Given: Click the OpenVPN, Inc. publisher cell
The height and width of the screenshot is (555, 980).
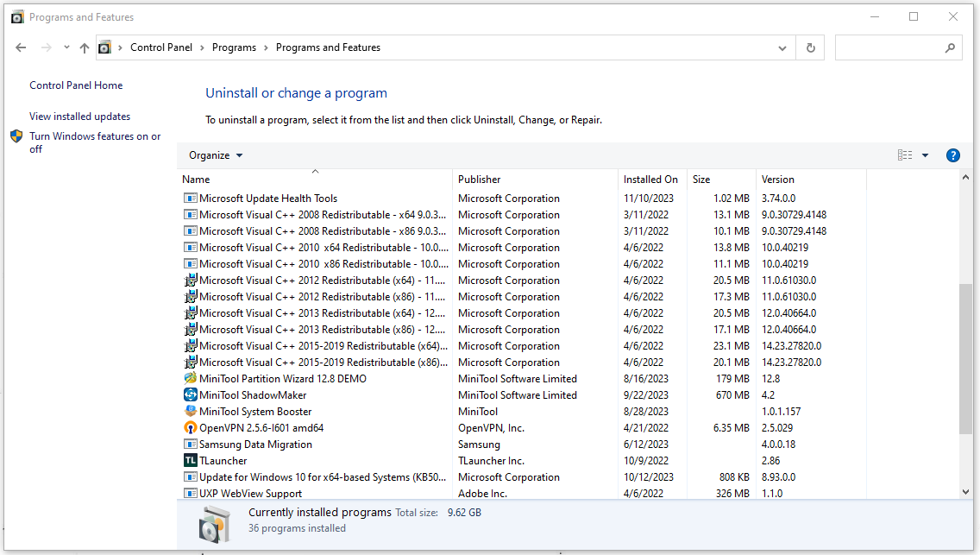Looking at the screenshot, I should coord(491,428).
